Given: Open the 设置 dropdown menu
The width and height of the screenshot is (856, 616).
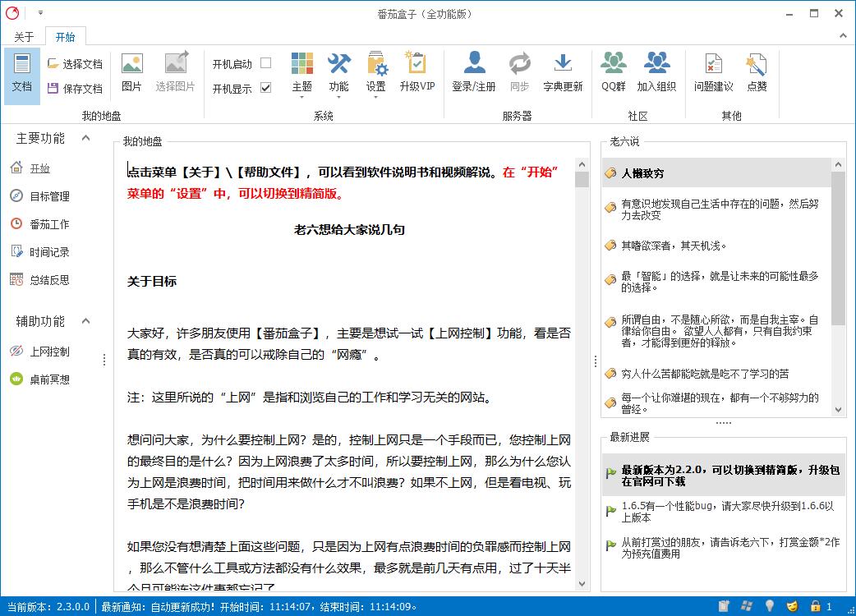Looking at the screenshot, I should pyautogui.click(x=376, y=72).
